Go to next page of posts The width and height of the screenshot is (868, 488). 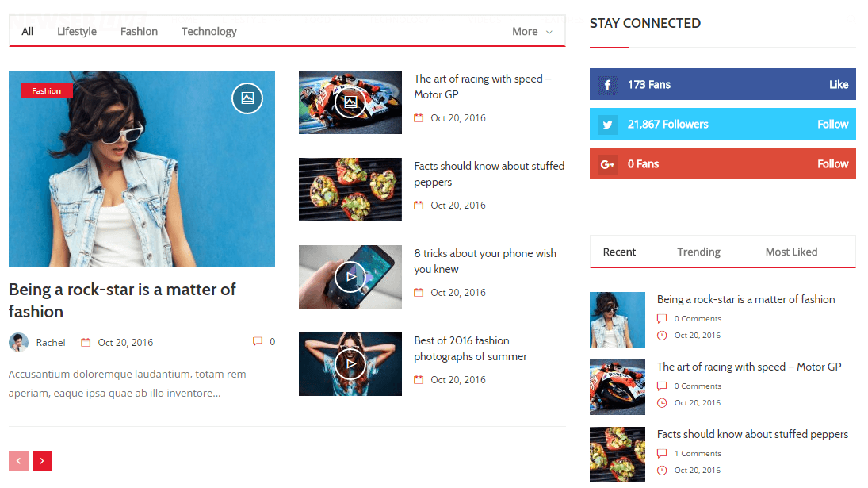point(42,460)
